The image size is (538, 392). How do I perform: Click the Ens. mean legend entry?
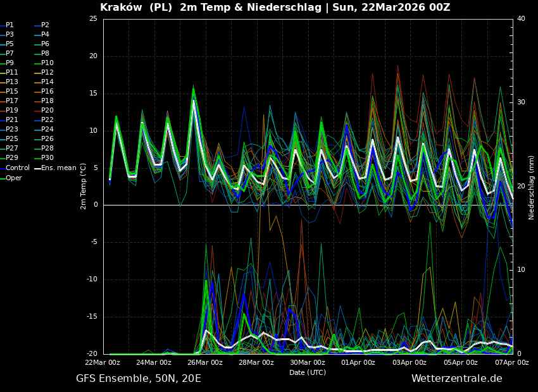56,168
